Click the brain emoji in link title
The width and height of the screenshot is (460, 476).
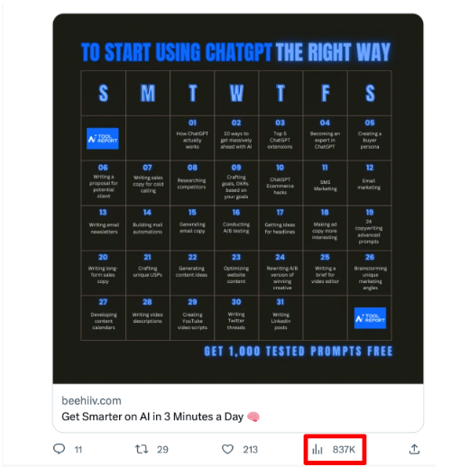[253, 416]
